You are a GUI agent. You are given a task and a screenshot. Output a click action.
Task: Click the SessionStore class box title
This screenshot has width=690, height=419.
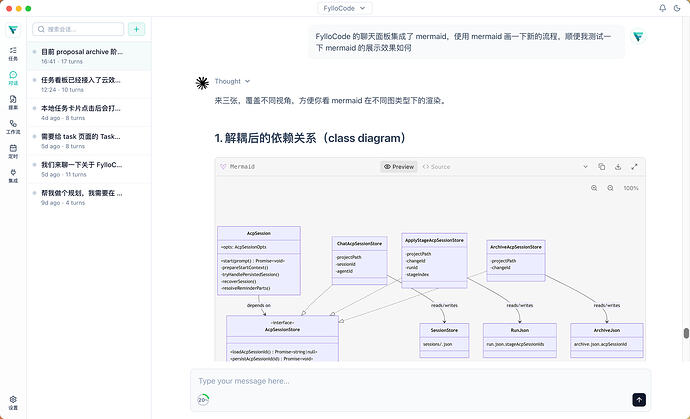coord(444,330)
